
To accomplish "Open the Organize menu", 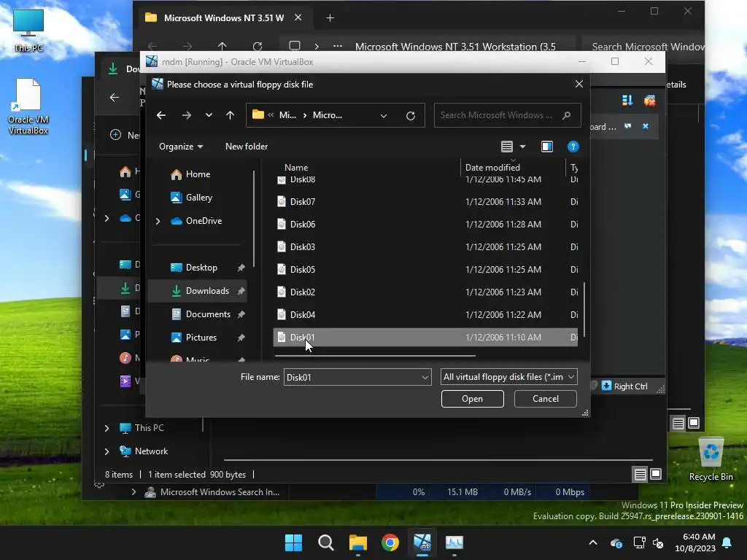I will [x=181, y=147].
